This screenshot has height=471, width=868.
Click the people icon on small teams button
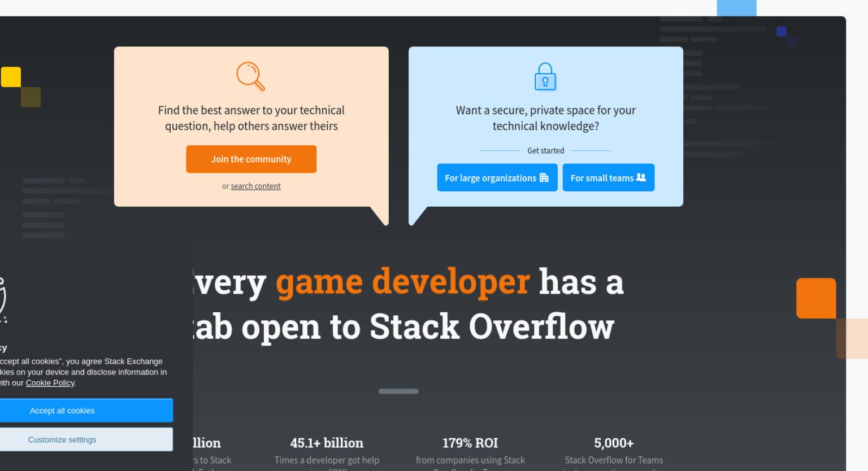click(x=641, y=177)
